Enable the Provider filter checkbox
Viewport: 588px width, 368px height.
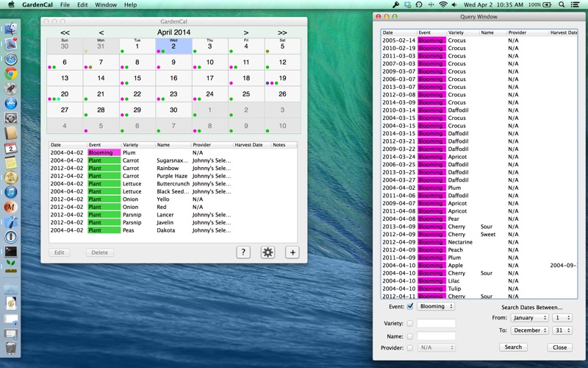coord(410,347)
